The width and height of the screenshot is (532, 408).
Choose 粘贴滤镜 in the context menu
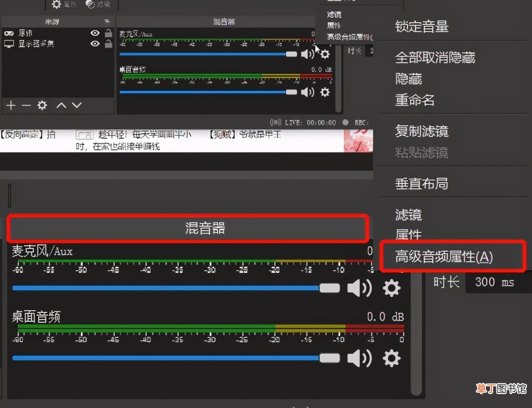(x=421, y=152)
